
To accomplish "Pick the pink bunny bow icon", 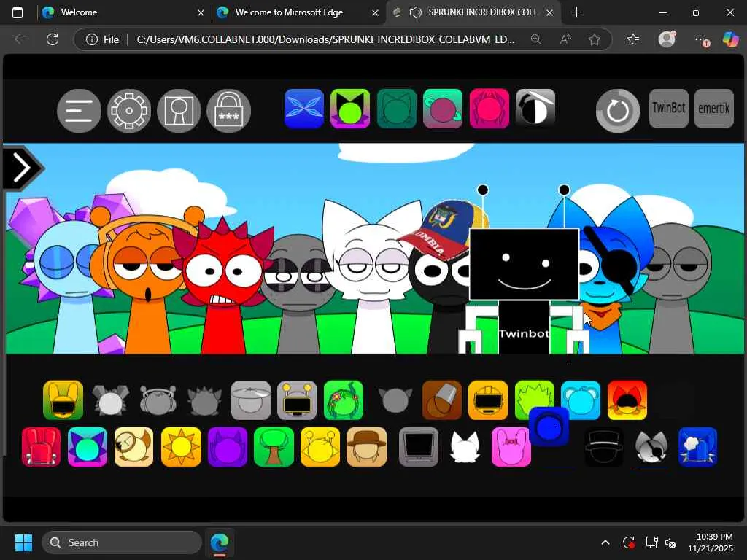I will click(511, 447).
